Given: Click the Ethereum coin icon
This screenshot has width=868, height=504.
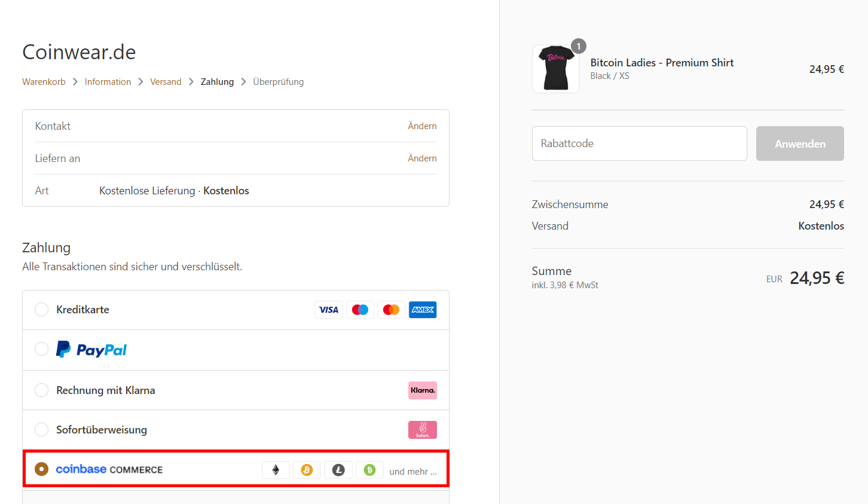Looking at the screenshot, I should tap(276, 470).
